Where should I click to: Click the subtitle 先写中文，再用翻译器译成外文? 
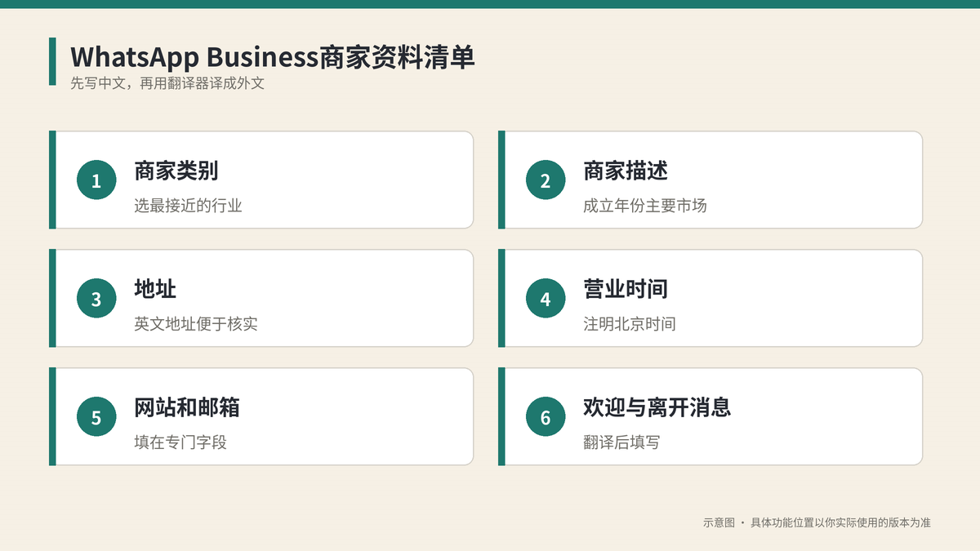167,83
